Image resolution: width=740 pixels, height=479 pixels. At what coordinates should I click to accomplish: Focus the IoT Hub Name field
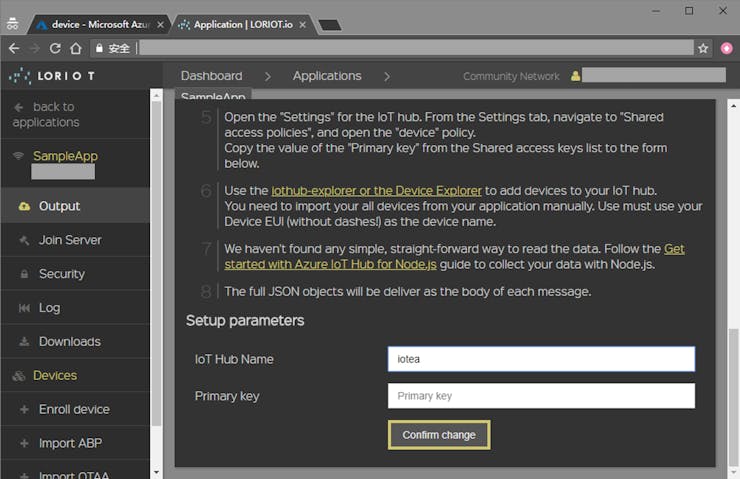[x=541, y=359]
